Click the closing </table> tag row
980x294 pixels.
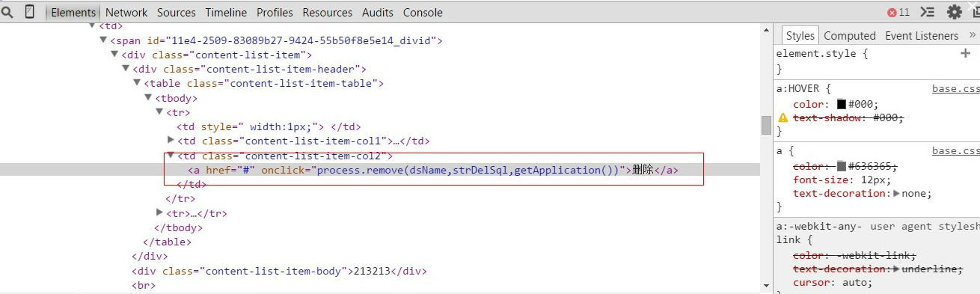point(167,242)
